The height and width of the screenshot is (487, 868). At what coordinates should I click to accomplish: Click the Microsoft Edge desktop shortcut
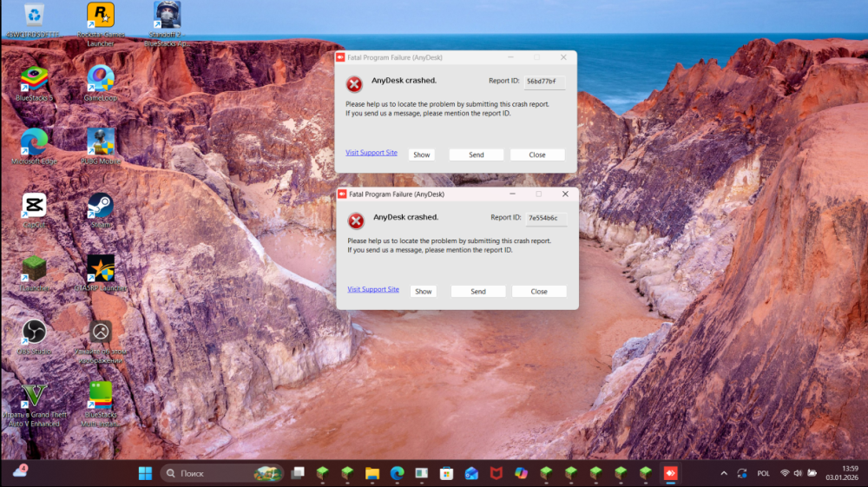click(x=34, y=148)
